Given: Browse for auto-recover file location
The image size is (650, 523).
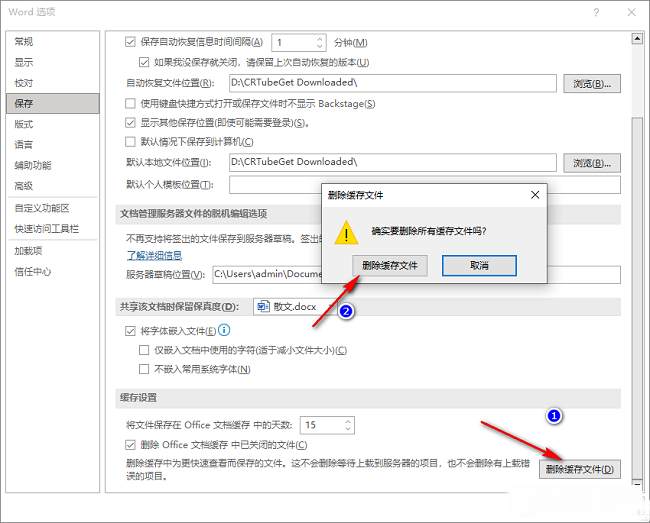Looking at the screenshot, I should pyautogui.click(x=592, y=84).
